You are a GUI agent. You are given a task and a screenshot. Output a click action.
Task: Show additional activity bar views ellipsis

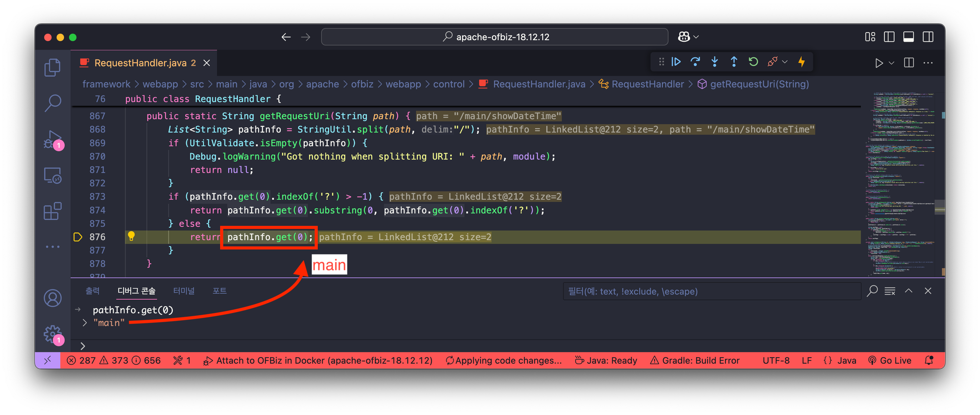(x=53, y=247)
